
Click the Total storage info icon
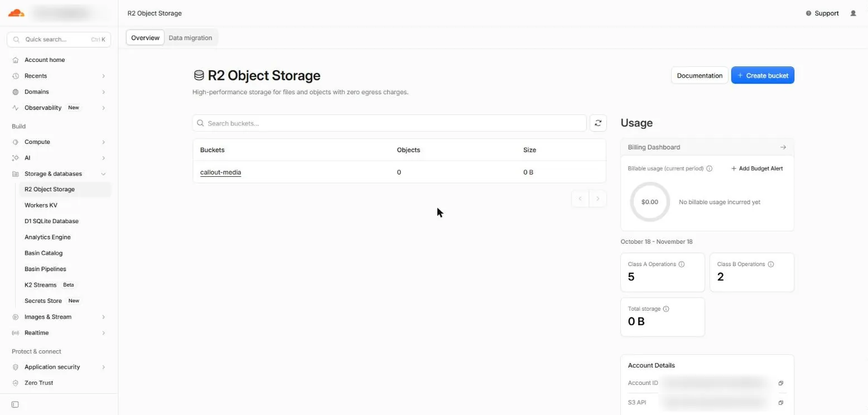(x=666, y=309)
